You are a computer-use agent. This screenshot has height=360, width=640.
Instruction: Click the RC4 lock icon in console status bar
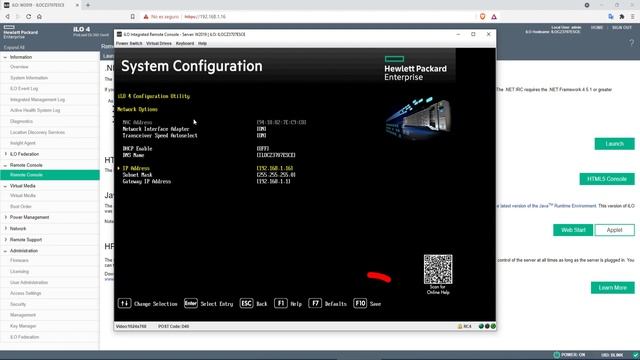460,326
